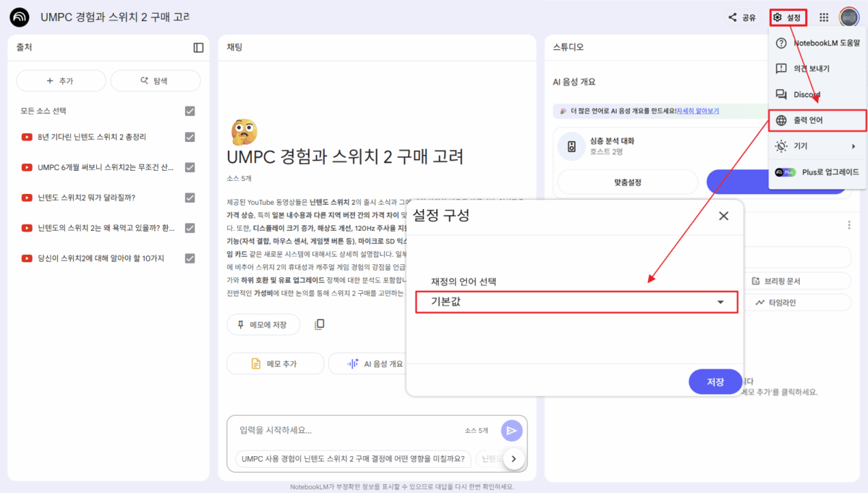868x493 pixels.
Task: Collapse the sources panel with sidebar icon
Action: (198, 48)
